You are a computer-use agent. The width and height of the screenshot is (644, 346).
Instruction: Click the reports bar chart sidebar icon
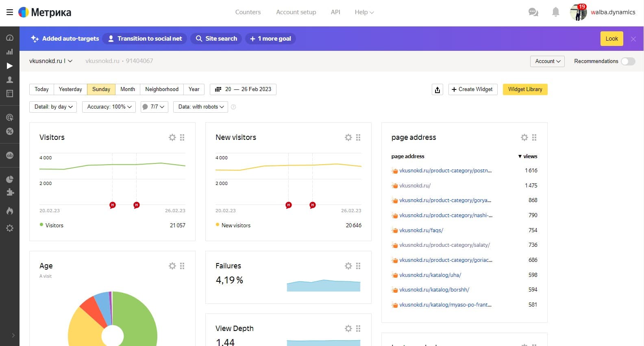10,52
